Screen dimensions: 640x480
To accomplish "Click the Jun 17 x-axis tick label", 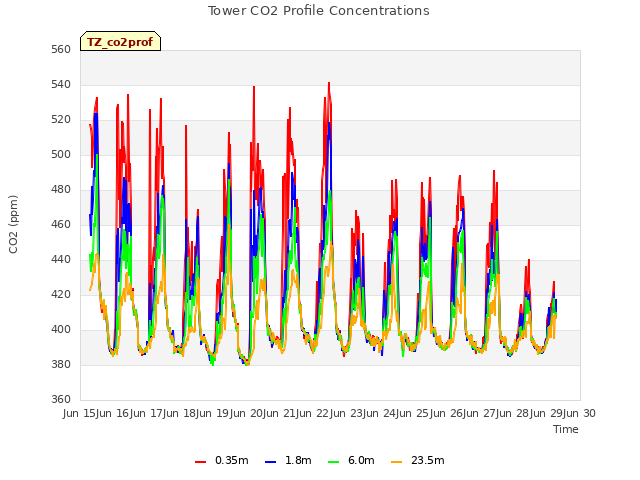I will [147, 413].
